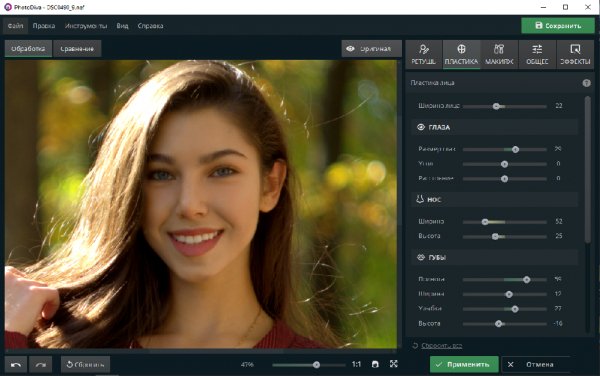Click the fit-to-face icon beside 1:1
Screen dimensions: 600x376
[x=375, y=365]
